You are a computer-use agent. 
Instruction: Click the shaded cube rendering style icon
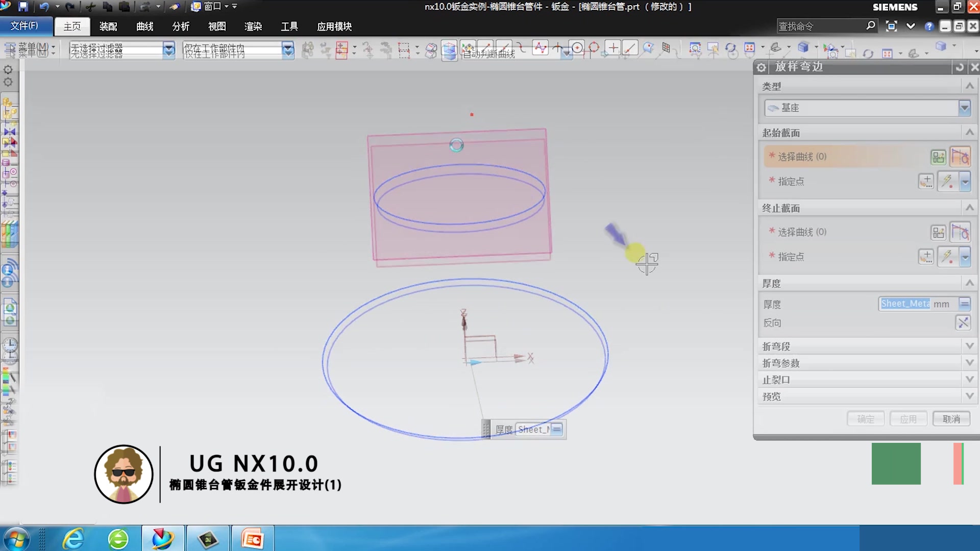803,47
